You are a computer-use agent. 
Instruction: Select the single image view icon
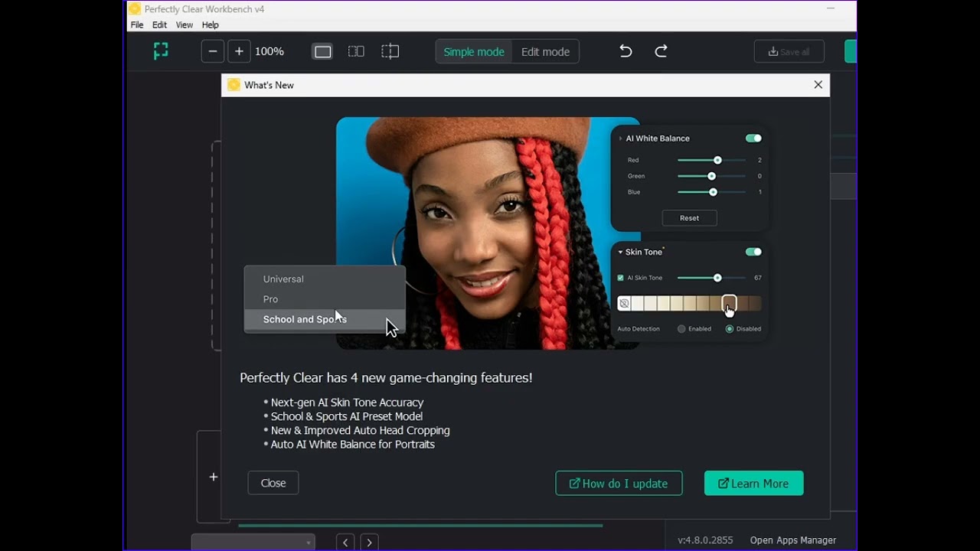(x=322, y=51)
